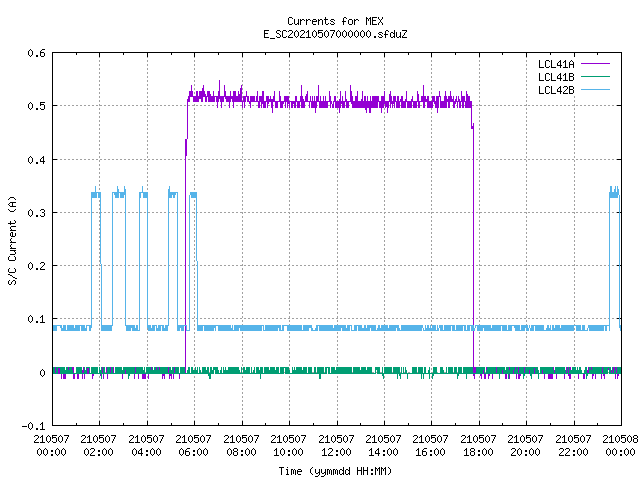Click the y-axis tick value 0.6

coord(36,53)
